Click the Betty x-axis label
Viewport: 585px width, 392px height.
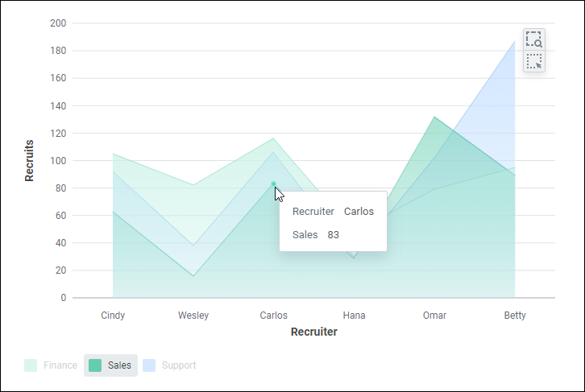click(x=515, y=316)
